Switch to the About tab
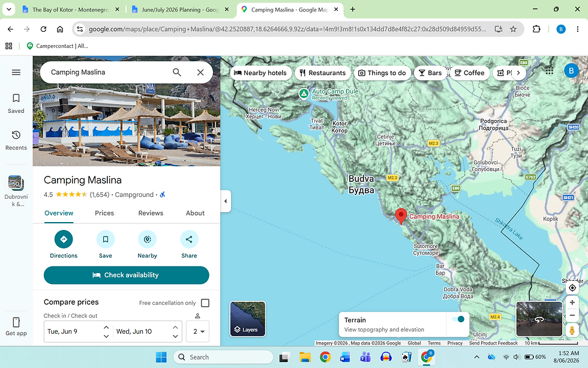 click(x=196, y=213)
